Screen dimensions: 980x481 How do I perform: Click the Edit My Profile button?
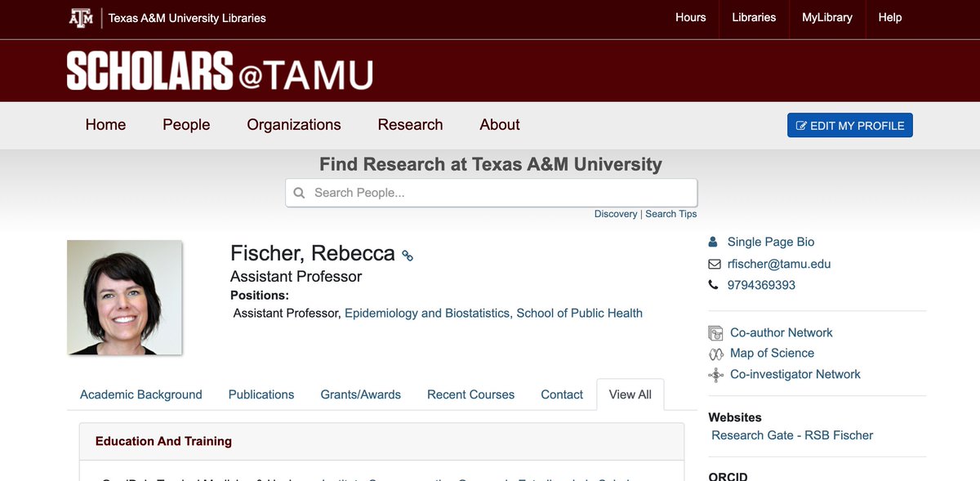[850, 126]
